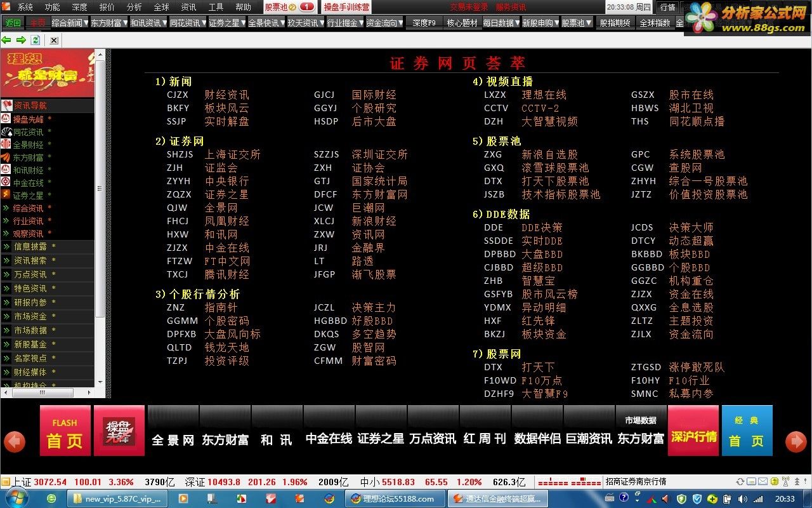Expand the 万点资讯 sidebar section
Image resolution: width=812 pixels, height=508 pixels.
tap(48, 274)
